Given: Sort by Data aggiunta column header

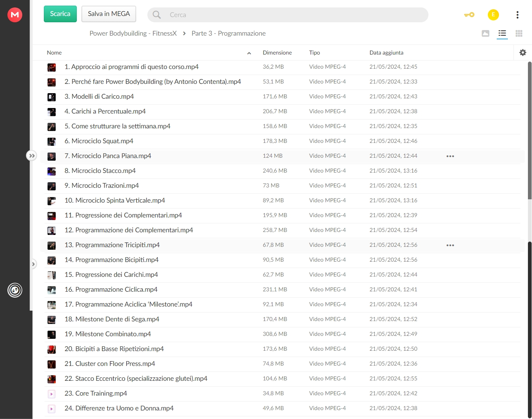Looking at the screenshot, I should coord(386,53).
